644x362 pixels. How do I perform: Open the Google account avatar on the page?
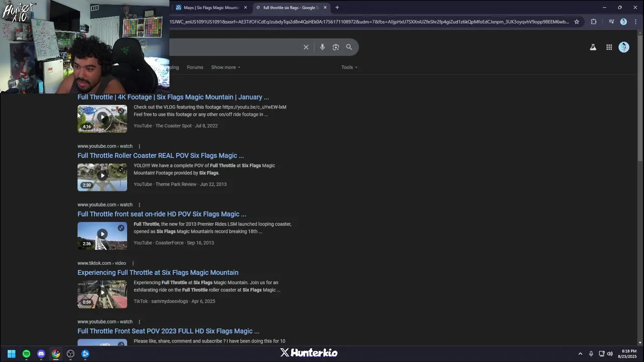point(624,47)
